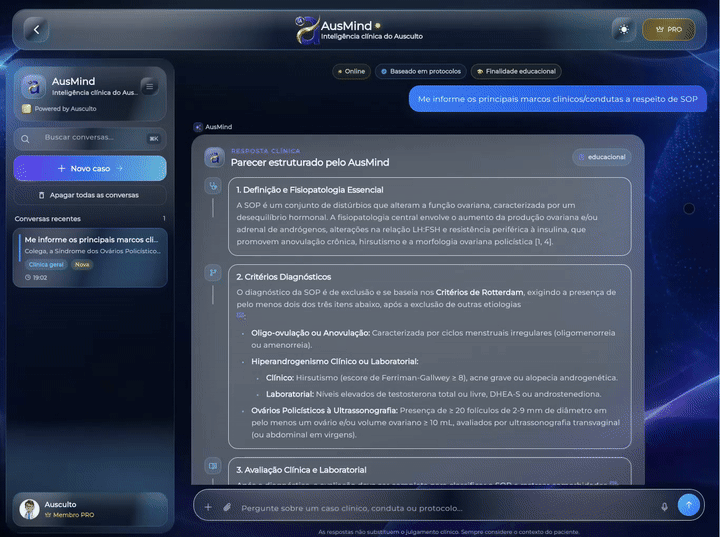Click Parecer estruturado pelo AusMind title

[310, 163]
